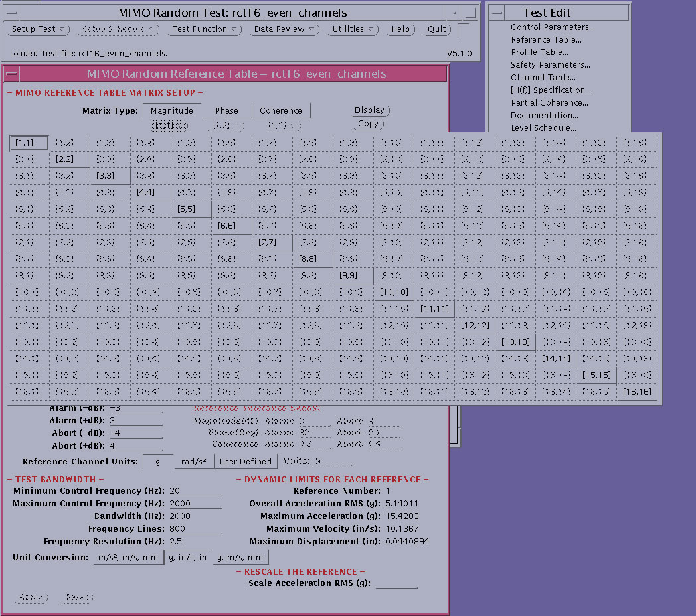696x616 pixels.
Task: Edit the Abort (+dB) field
Action: 135,445
